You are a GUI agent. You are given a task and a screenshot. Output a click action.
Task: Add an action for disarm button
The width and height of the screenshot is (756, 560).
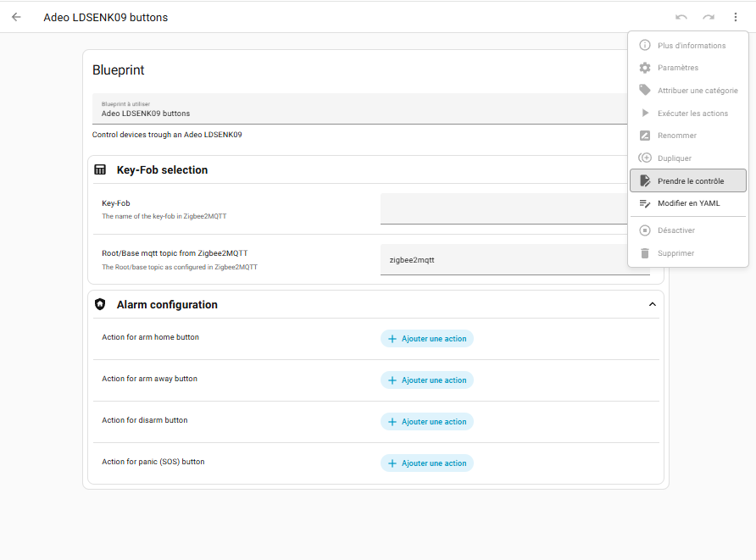coord(427,422)
